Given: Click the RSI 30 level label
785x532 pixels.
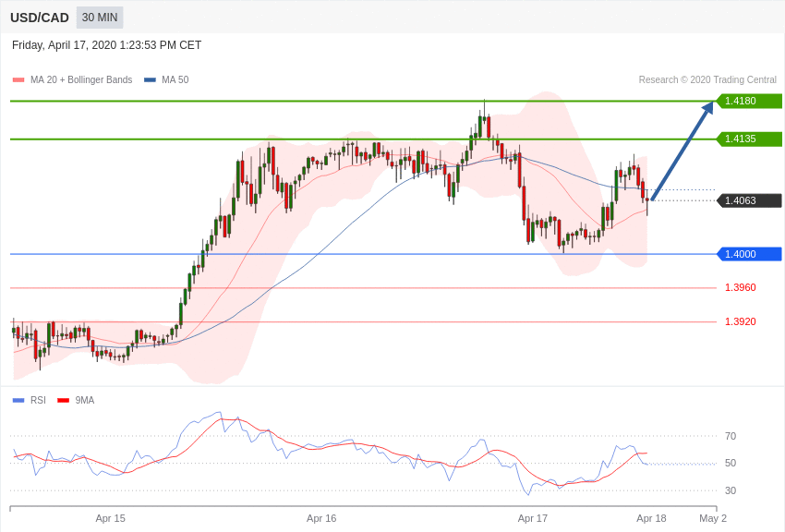Looking at the screenshot, I should (x=731, y=491).
